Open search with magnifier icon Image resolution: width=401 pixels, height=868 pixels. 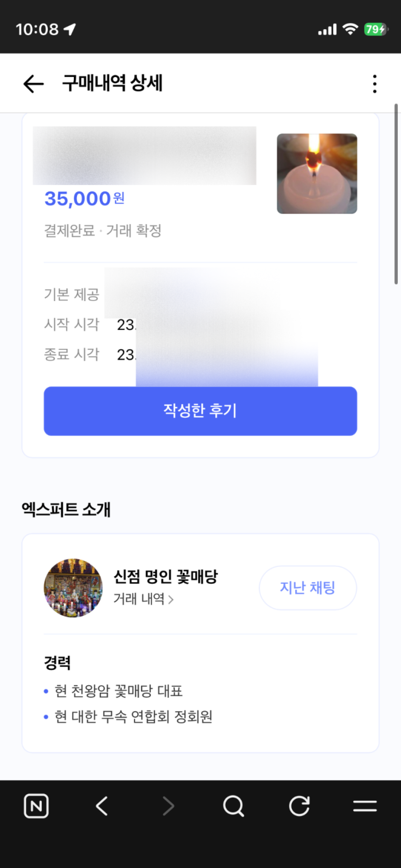233,806
